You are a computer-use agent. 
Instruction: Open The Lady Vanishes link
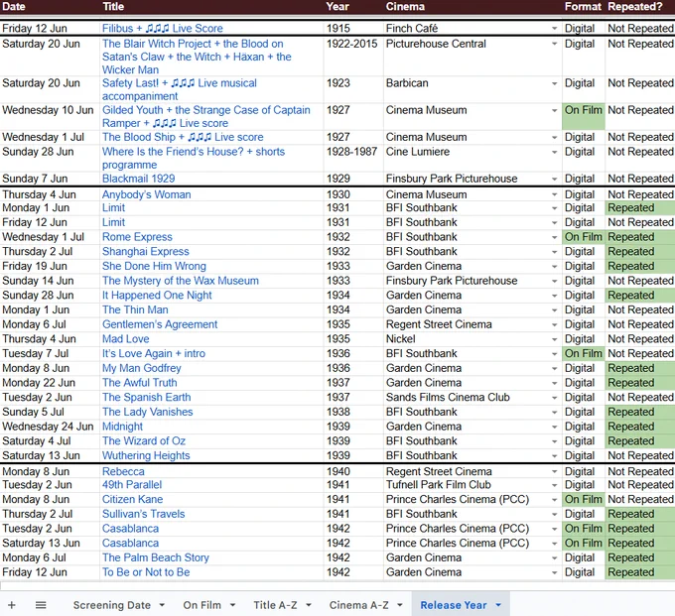(x=147, y=412)
